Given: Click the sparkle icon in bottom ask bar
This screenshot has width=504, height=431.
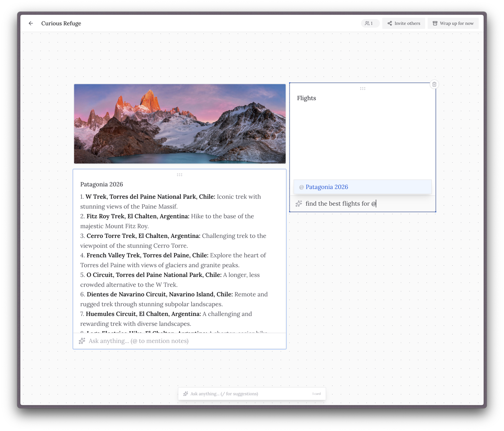Looking at the screenshot, I should 186,394.
